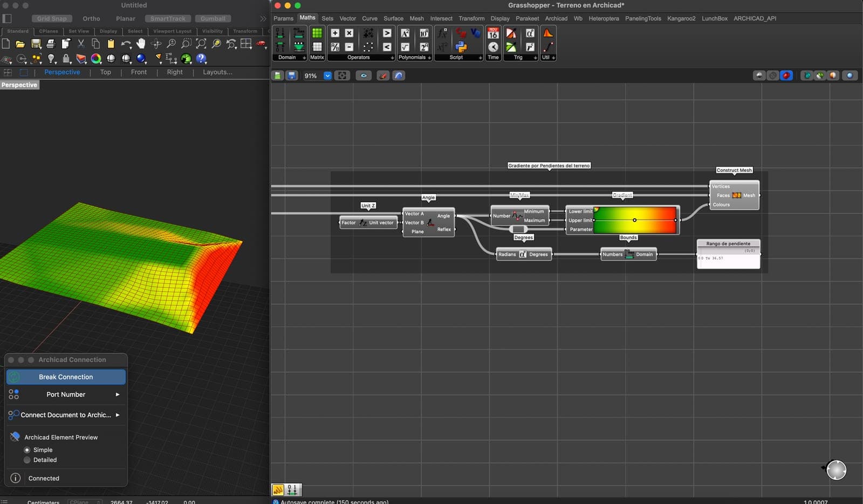Click Grasshopper Open document green icon
This screenshot has width=863, height=504.
coord(277,75)
